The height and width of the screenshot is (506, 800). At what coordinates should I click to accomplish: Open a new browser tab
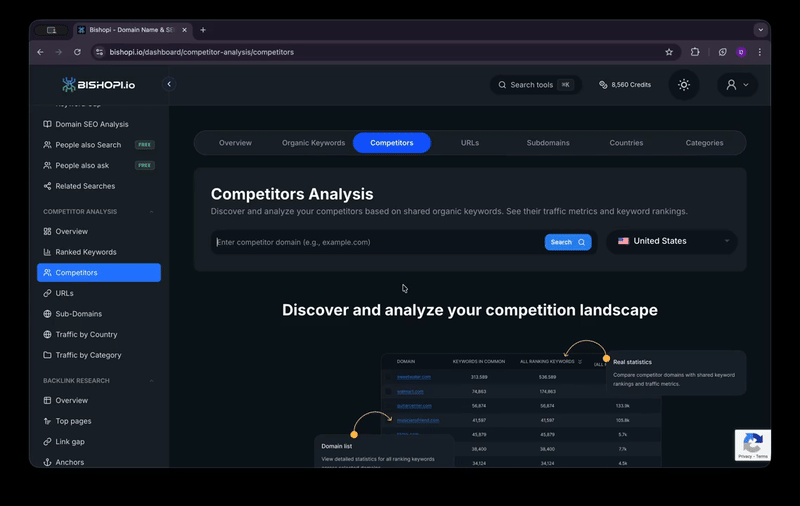tap(203, 30)
